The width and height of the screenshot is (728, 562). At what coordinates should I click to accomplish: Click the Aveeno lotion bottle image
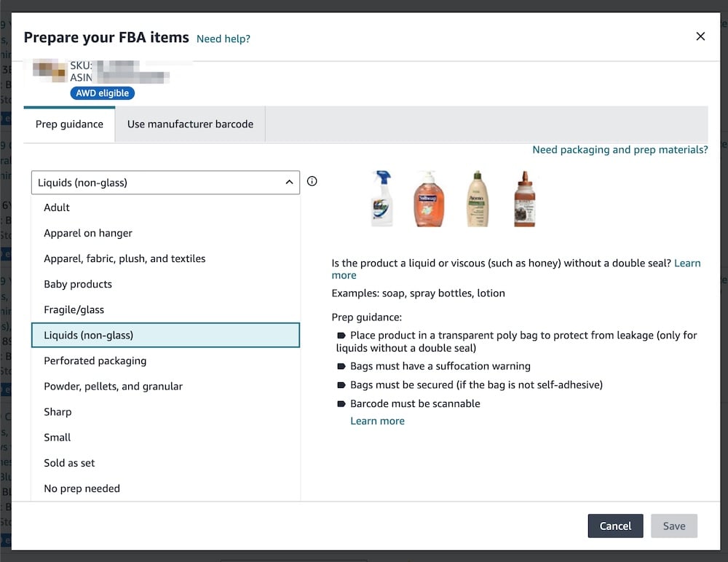tap(478, 198)
